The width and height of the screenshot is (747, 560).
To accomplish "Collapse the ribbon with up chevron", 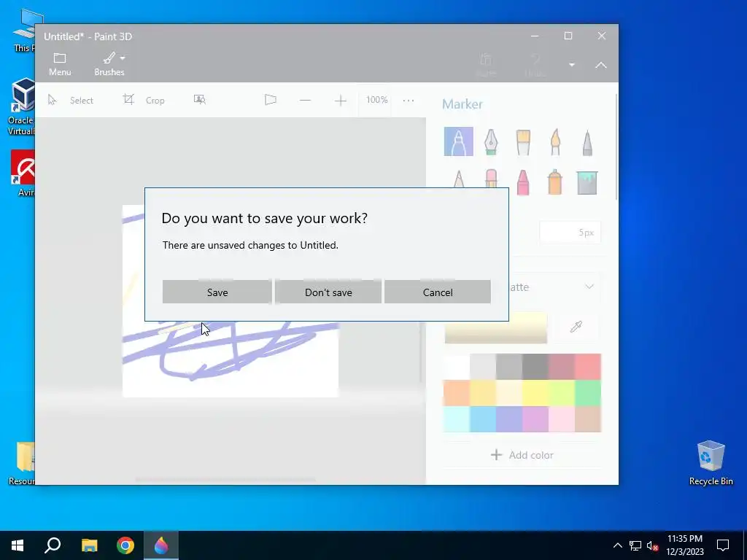I will (x=601, y=65).
